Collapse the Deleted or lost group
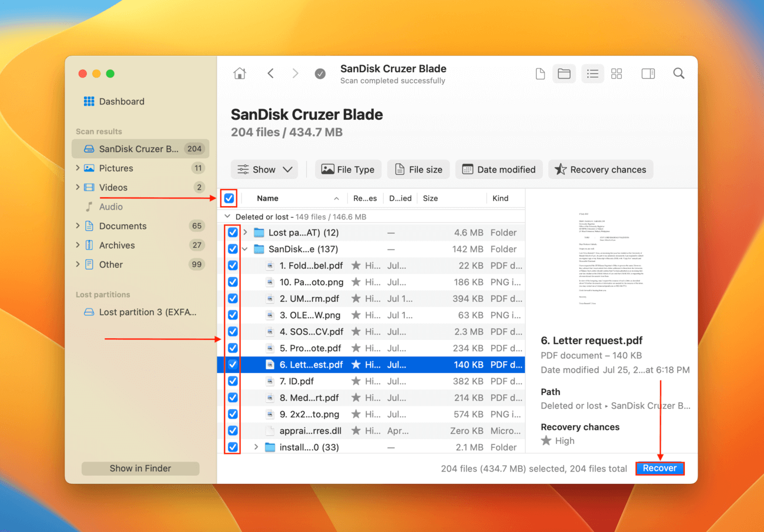 [228, 217]
